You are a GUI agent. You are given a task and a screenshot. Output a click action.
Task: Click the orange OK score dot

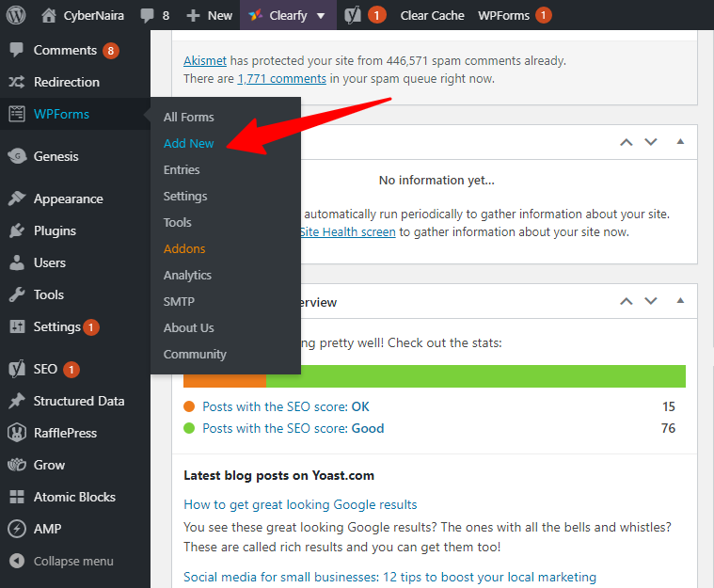[189, 406]
